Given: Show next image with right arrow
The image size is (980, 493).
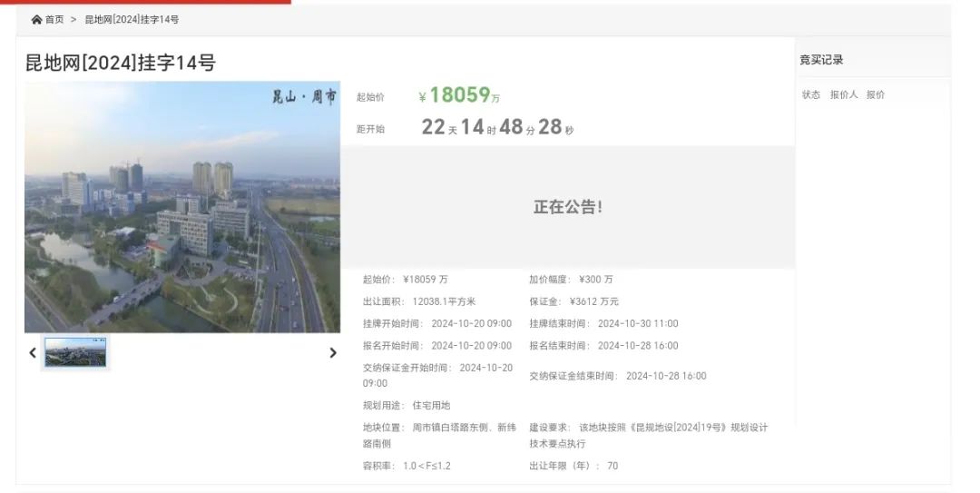Looking at the screenshot, I should (x=332, y=353).
